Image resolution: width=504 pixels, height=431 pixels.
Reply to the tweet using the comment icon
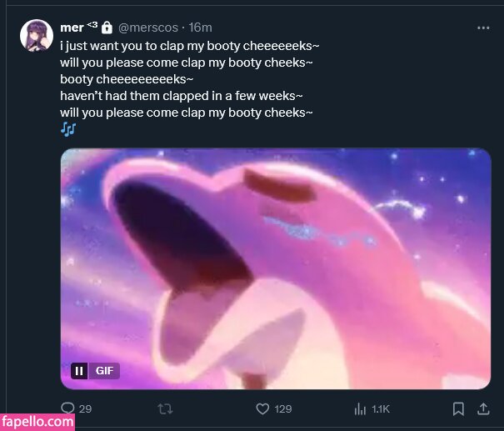[67, 408]
